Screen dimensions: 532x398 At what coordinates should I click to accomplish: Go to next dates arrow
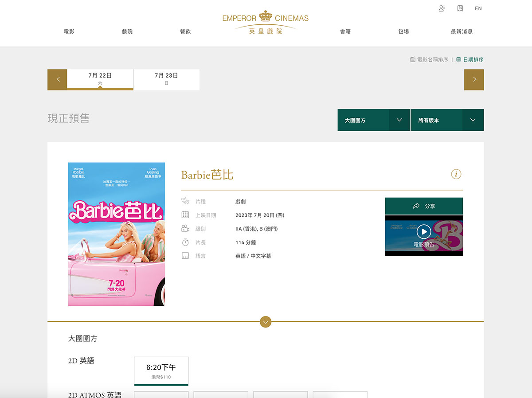pos(474,79)
